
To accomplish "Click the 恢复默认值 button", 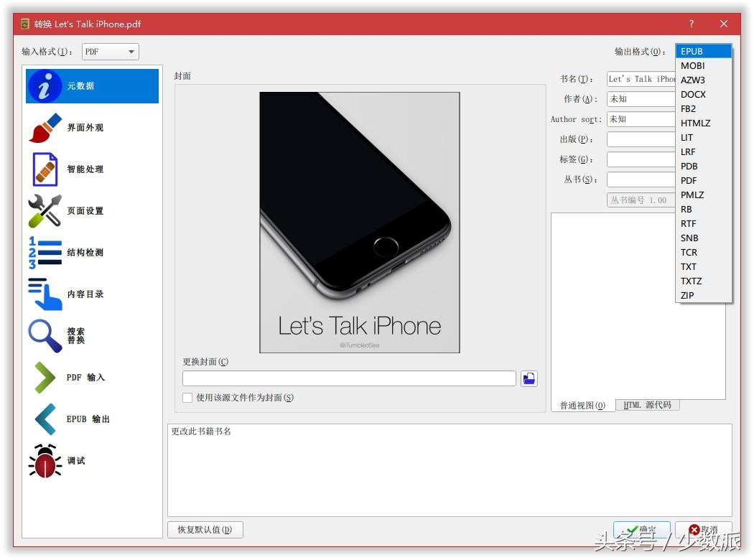I will coord(205,530).
